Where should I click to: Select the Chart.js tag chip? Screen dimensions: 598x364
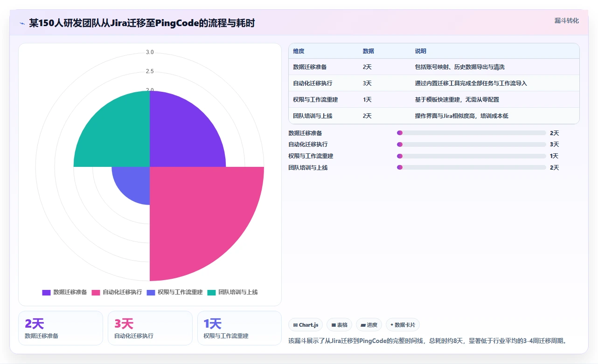coord(306,325)
